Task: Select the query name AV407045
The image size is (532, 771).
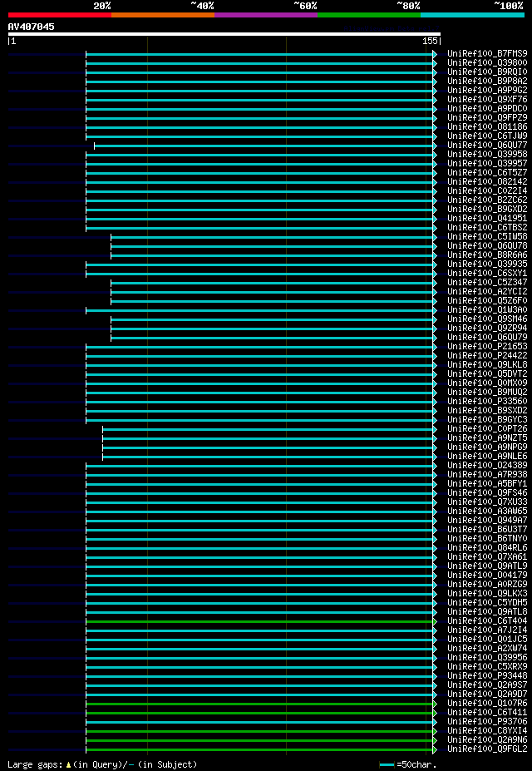Action: point(32,27)
